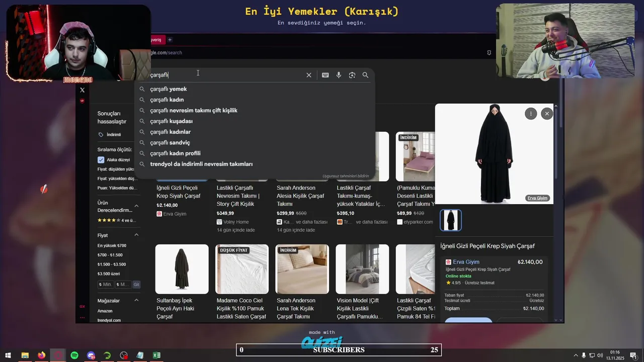Viewport: 644px width, 362px height.
Task: Close the product detail panel
Action: [x=547, y=114]
